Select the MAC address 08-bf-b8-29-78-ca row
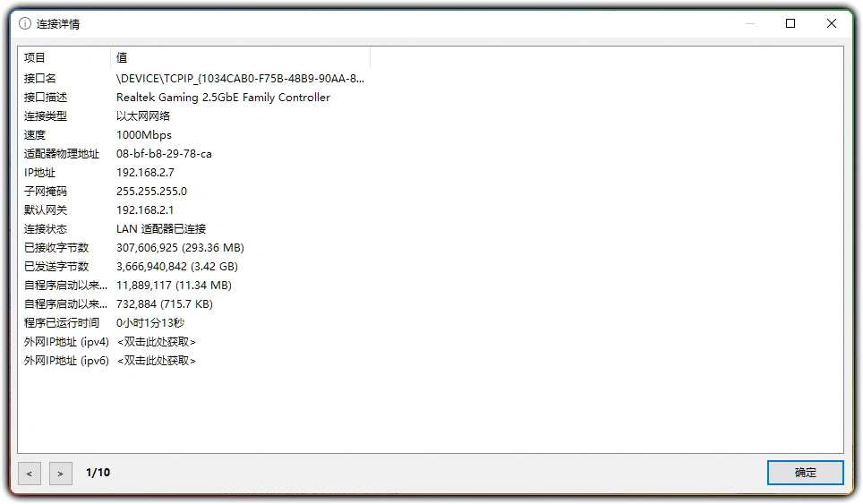This screenshot has width=863, height=504. pyautogui.click(x=164, y=154)
